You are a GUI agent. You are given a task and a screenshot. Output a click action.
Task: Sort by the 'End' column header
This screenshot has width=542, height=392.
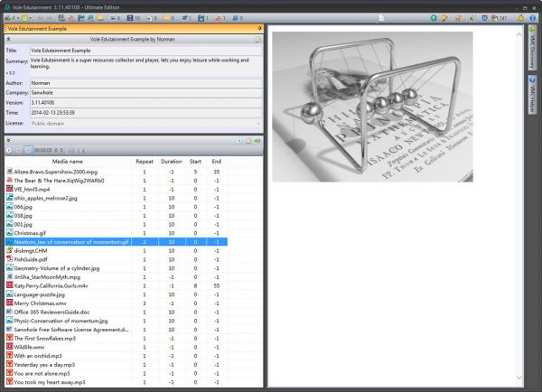tap(217, 162)
